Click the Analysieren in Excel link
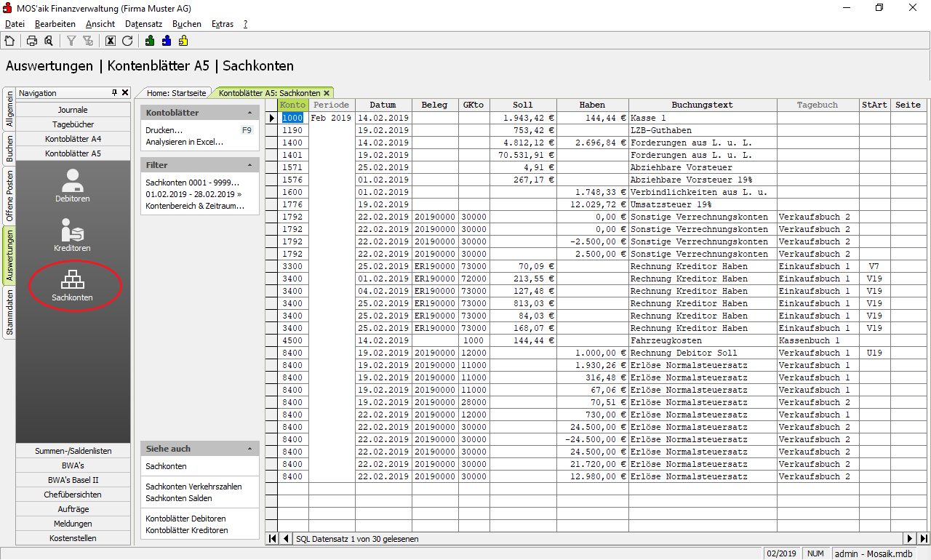 pyautogui.click(x=185, y=142)
